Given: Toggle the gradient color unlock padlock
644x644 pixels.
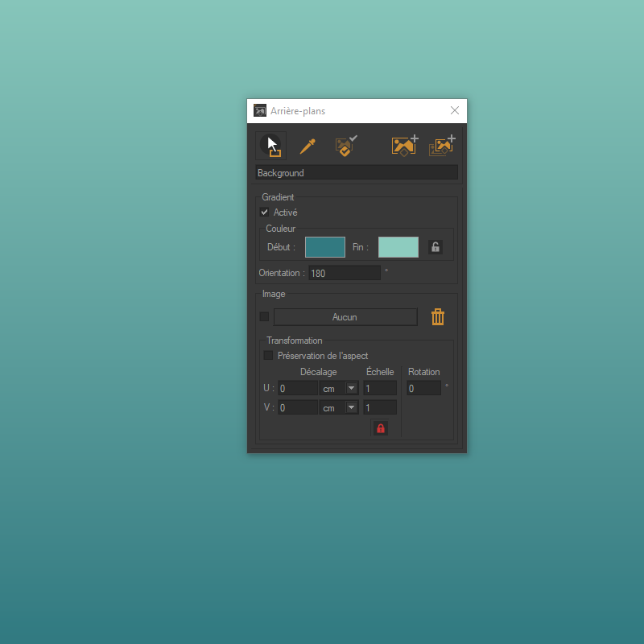Looking at the screenshot, I should [x=436, y=247].
